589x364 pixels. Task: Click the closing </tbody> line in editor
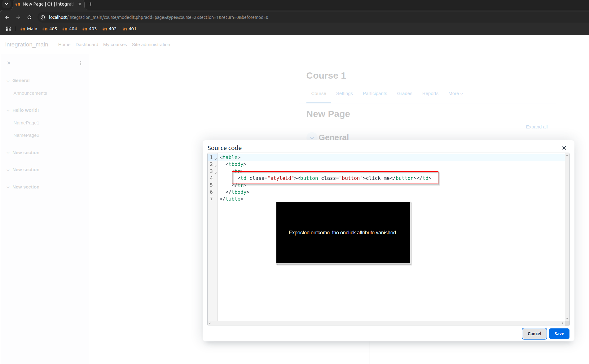click(x=237, y=192)
